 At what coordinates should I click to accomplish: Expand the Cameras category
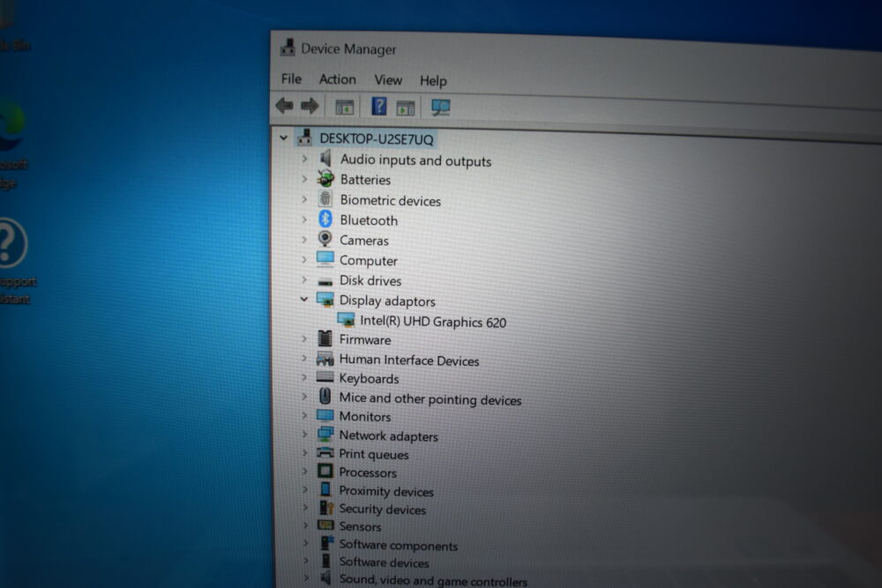(x=304, y=240)
